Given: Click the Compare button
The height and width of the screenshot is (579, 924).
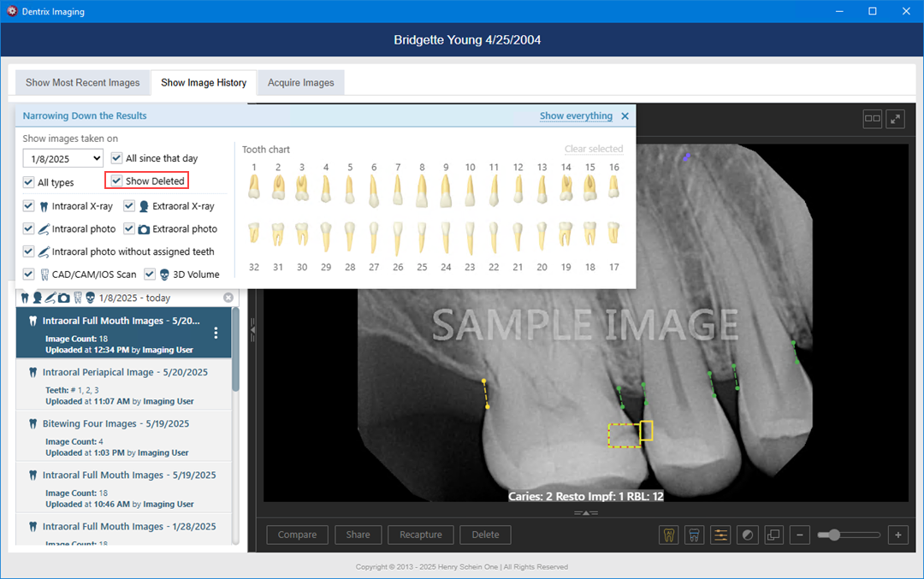Looking at the screenshot, I should click(x=298, y=535).
